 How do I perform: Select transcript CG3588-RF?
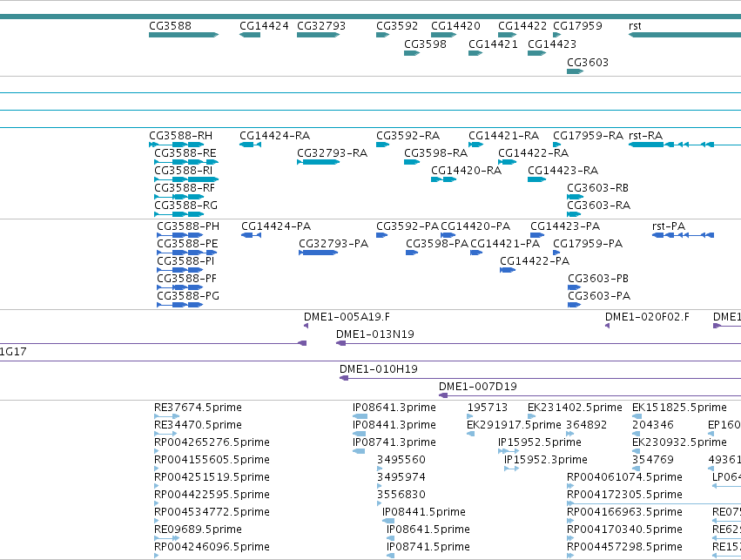(x=185, y=188)
